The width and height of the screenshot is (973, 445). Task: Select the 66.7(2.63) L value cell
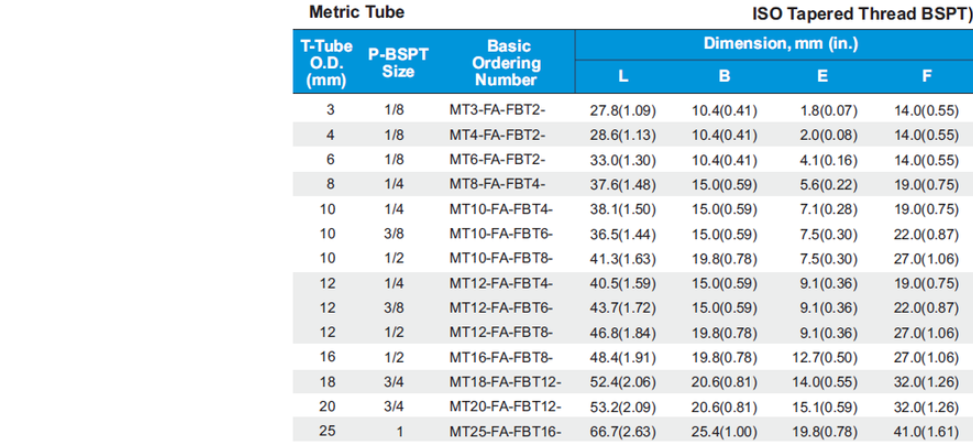[622, 431]
